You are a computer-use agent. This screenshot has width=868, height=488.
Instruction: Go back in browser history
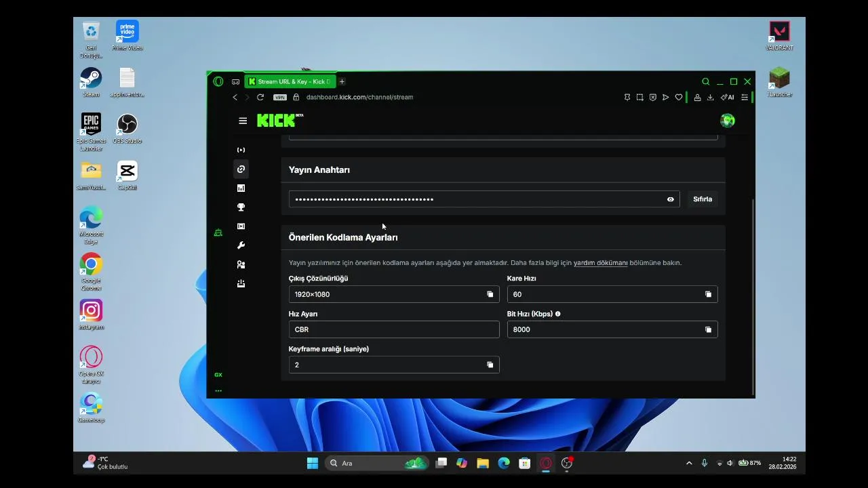click(x=235, y=98)
